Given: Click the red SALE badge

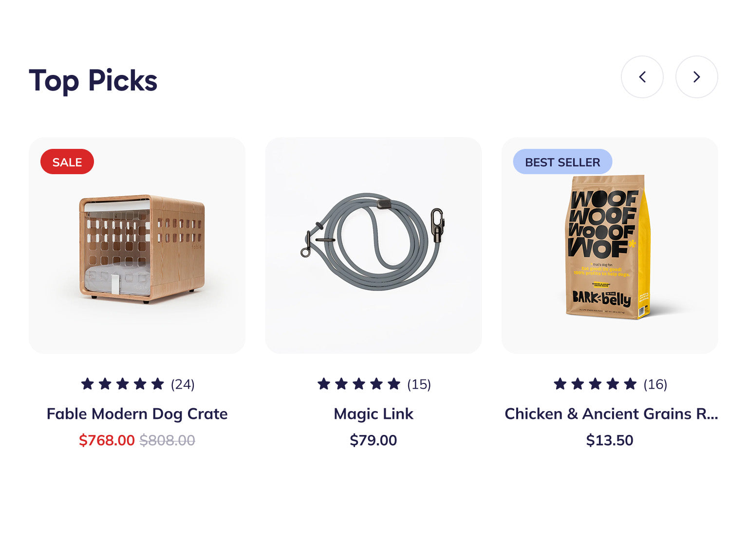Looking at the screenshot, I should pos(67,162).
